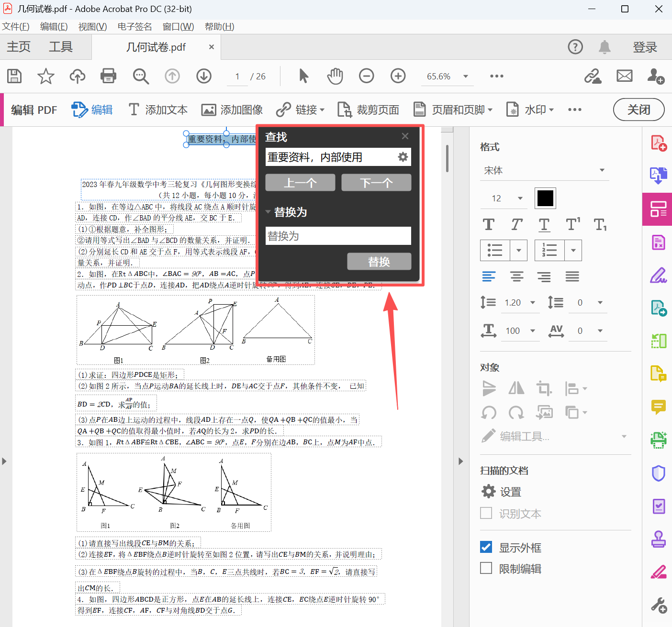The height and width of the screenshot is (627, 672).
Task: Open the 视图(V) menu
Action: pos(92,27)
